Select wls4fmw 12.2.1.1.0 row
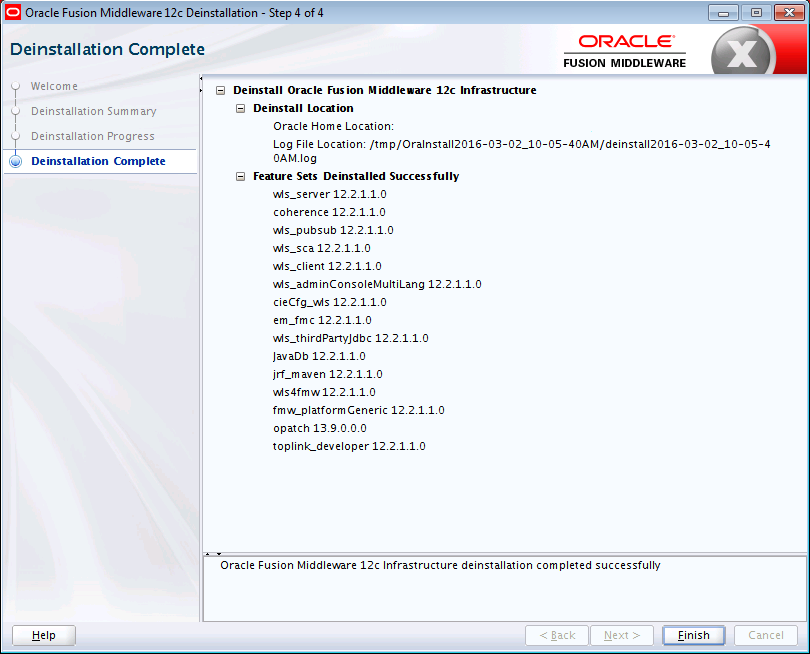 point(324,393)
